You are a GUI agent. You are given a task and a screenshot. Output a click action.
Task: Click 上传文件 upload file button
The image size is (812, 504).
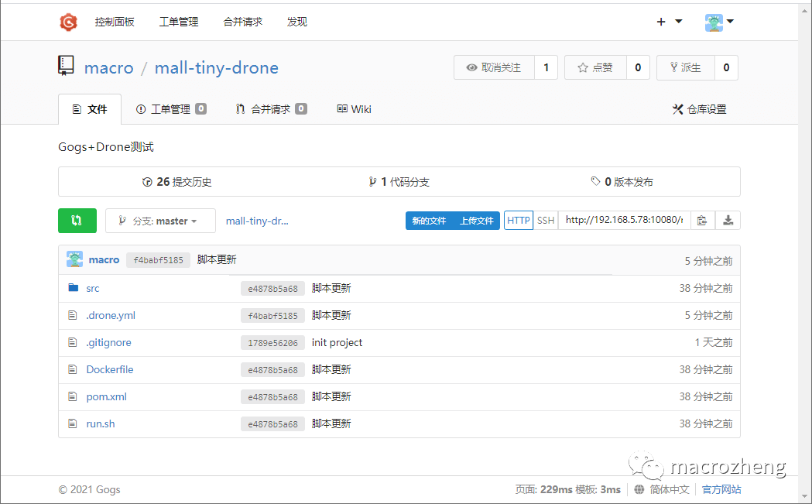click(476, 221)
